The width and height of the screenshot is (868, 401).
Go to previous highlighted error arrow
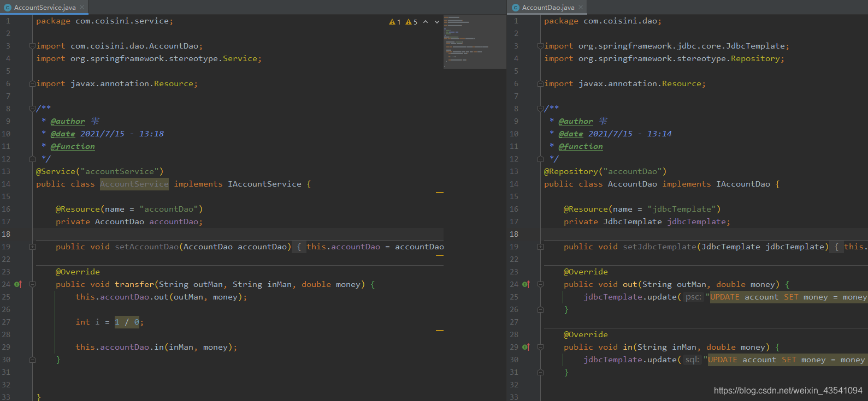coord(426,22)
